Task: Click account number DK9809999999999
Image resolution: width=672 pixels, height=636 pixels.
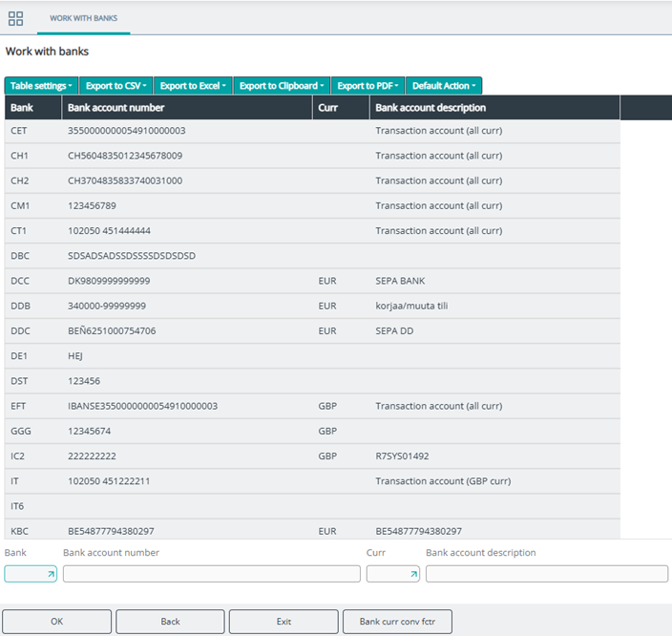Action: point(109,281)
